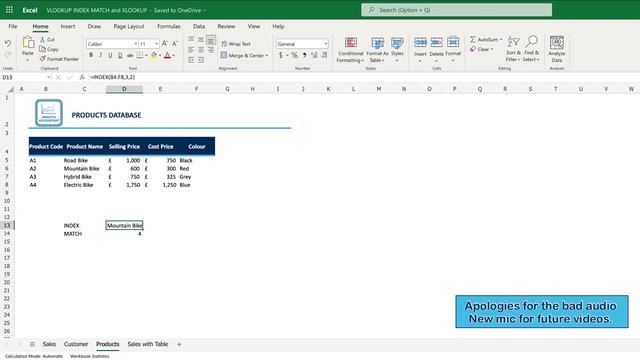Open the fill colour dropdown arrow

pos(160,56)
